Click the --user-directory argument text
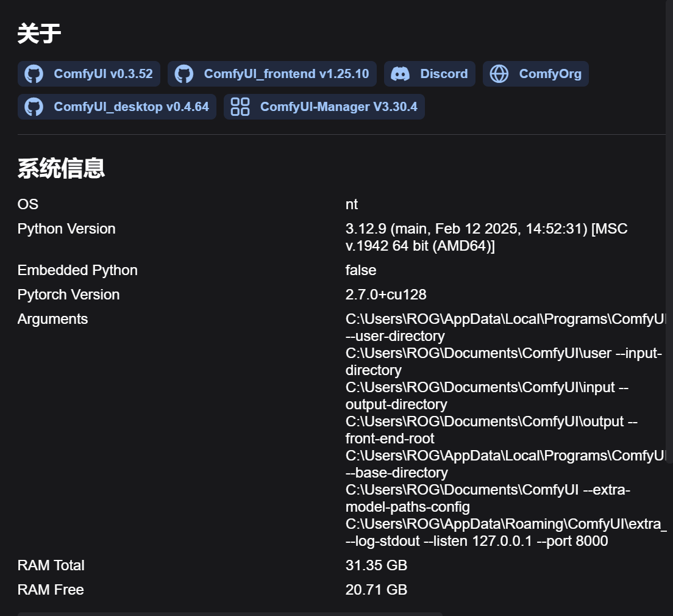Image resolution: width=673 pixels, height=616 pixels. 395,336
